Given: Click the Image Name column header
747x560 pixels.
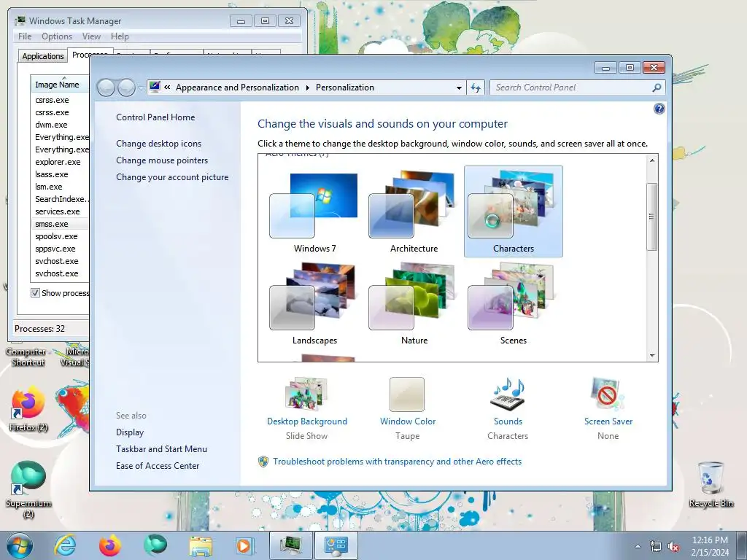Looking at the screenshot, I should click(x=60, y=85).
